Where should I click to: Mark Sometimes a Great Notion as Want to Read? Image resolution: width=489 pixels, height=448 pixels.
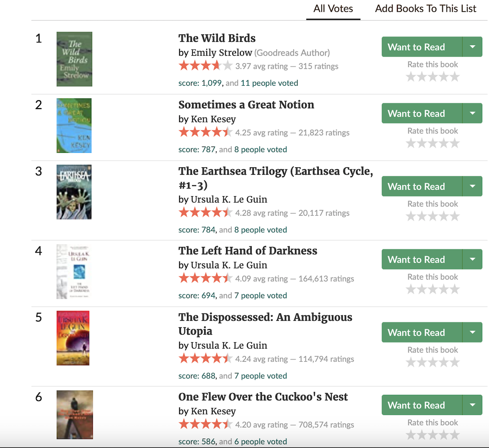pyautogui.click(x=416, y=113)
